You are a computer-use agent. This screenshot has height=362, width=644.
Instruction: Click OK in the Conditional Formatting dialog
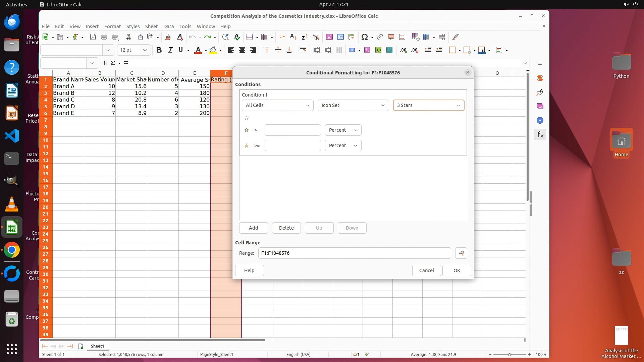(x=457, y=270)
